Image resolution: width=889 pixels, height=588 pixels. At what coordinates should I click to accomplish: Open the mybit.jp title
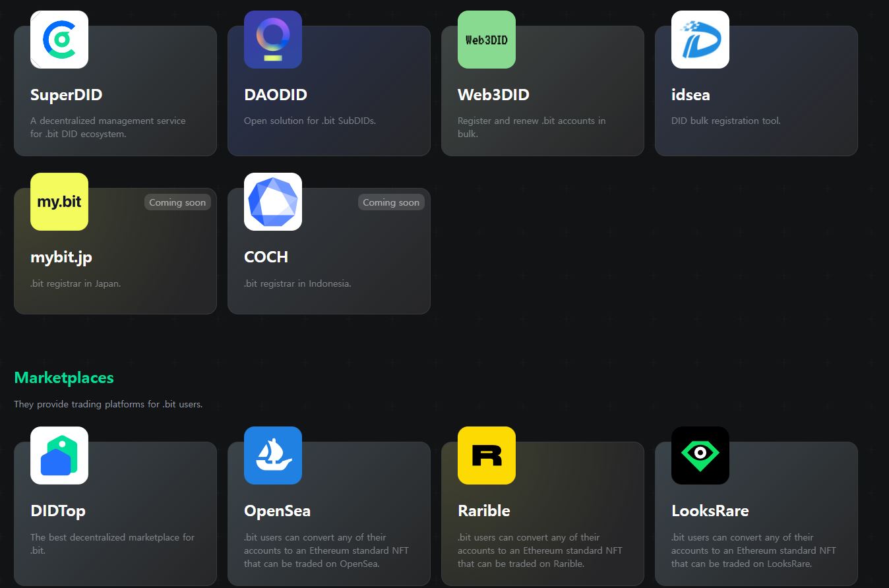tap(61, 258)
